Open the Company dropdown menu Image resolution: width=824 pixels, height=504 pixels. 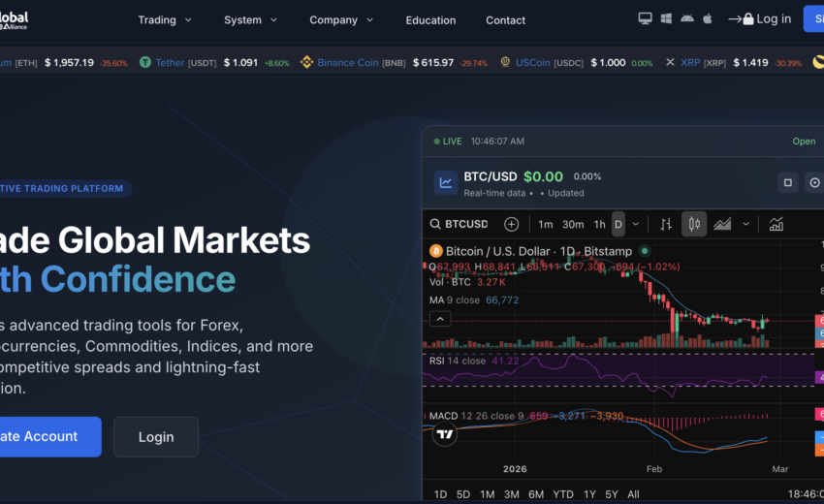coord(341,20)
